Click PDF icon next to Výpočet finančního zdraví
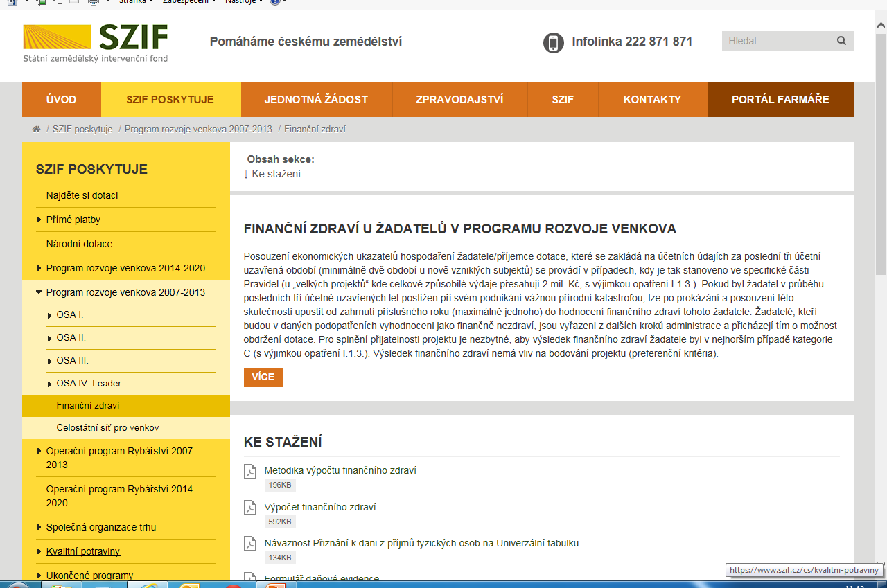The width and height of the screenshot is (887, 588). [250, 508]
